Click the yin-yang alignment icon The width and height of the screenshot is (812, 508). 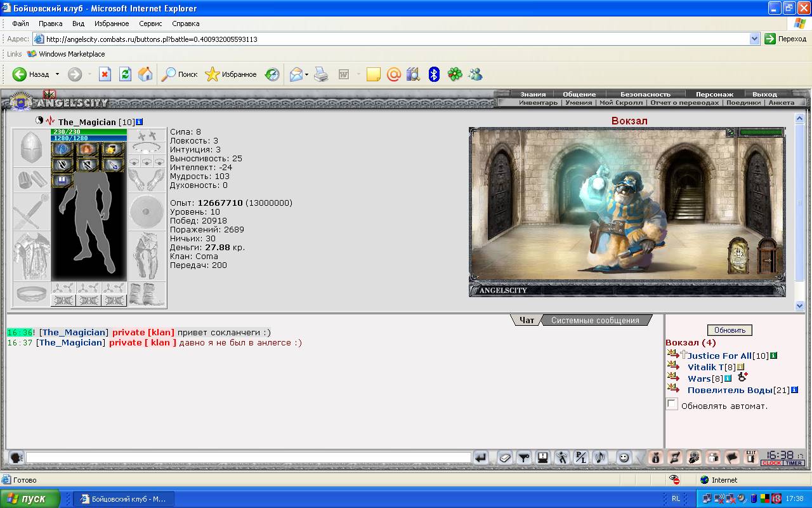pos(39,120)
